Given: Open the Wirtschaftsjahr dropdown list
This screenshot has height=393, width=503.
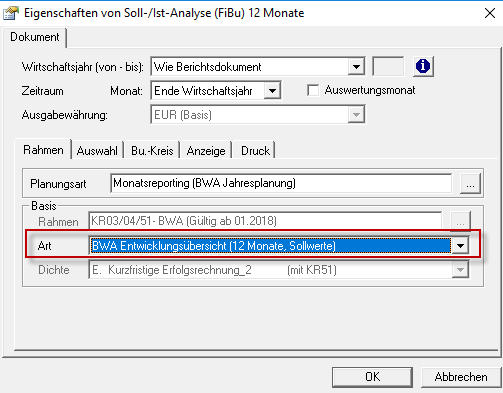Looking at the screenshot, I should click(x=356, y=67).
